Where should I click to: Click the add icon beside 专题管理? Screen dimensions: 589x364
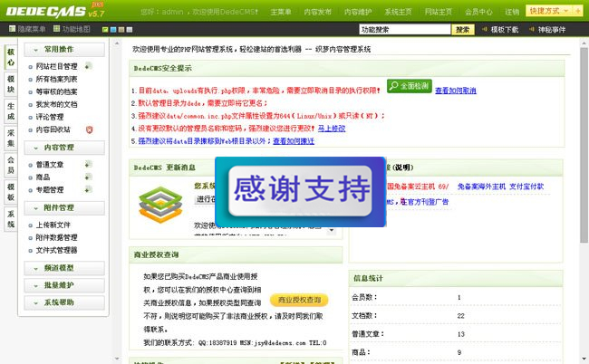coord(88,189)
